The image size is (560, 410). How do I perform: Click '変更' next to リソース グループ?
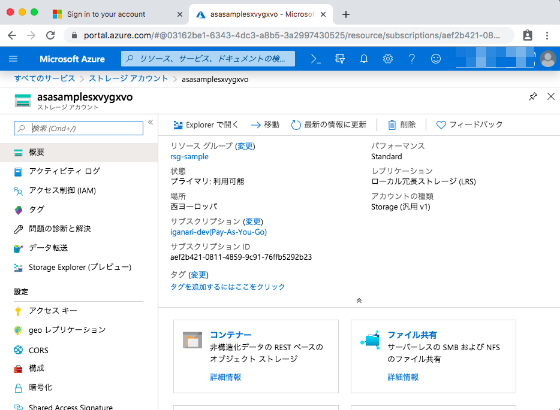click(245, 146)
